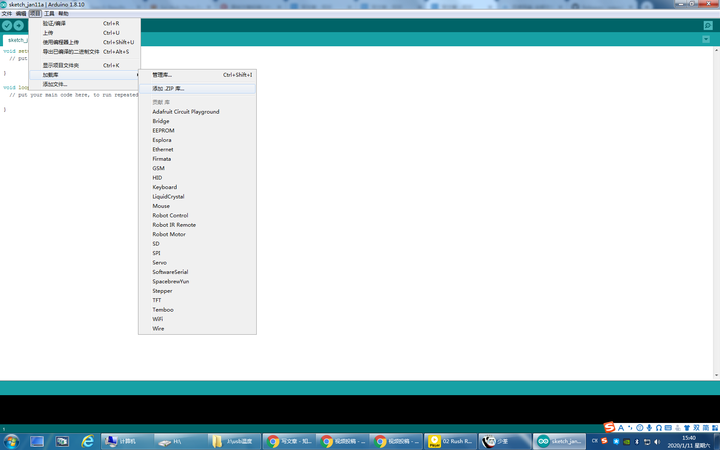The width and height of the screenshot is (720, 450).
Task: Switch to H:\ drive taskbar window
Action: 181,441
